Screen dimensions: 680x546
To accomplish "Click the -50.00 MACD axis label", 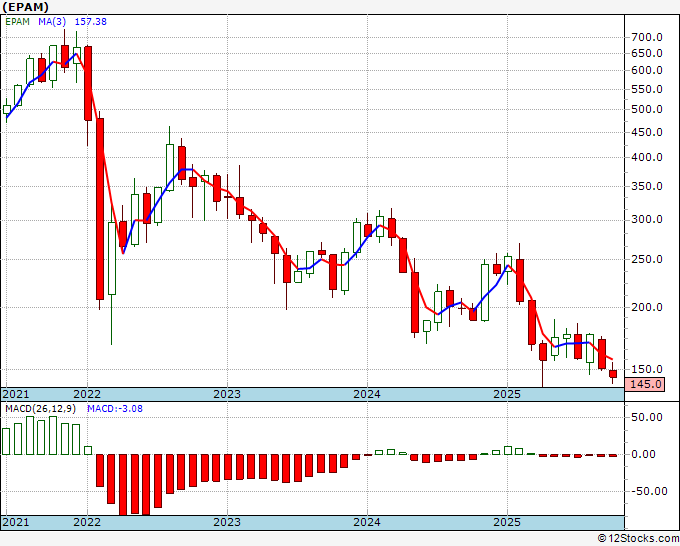I will [x=649, y=491].
